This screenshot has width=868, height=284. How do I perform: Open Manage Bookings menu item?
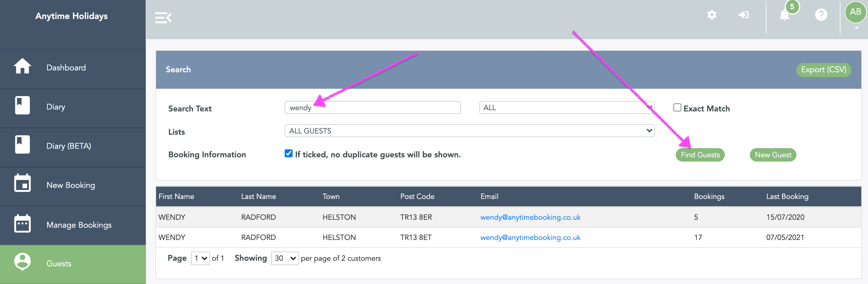[x=73, y=225]
